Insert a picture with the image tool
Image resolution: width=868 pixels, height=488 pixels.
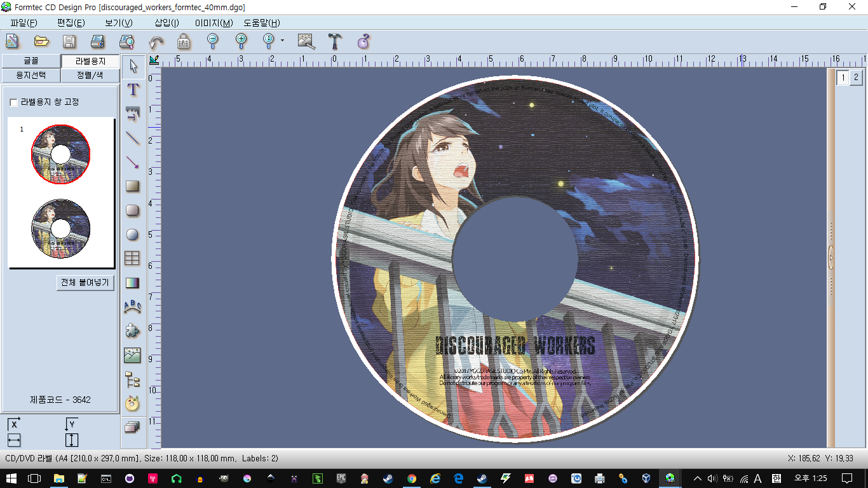tap(133, 355)
